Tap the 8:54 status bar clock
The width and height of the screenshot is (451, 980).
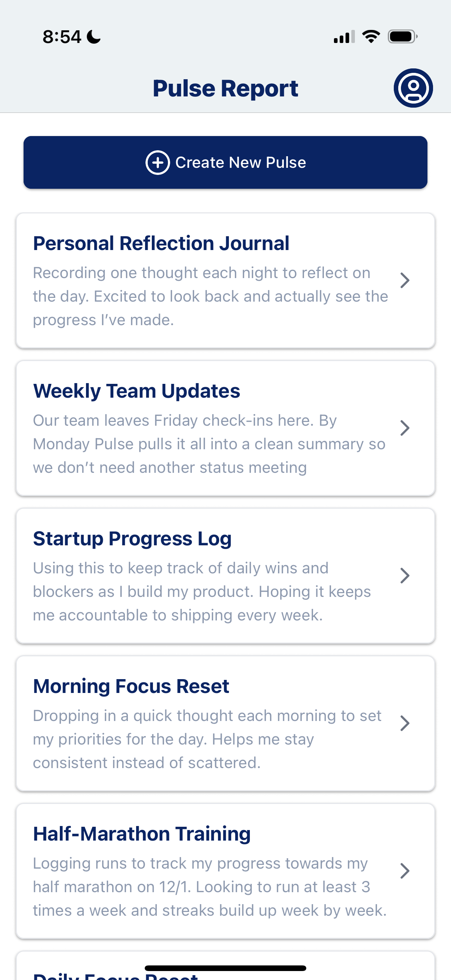(62, 37)
